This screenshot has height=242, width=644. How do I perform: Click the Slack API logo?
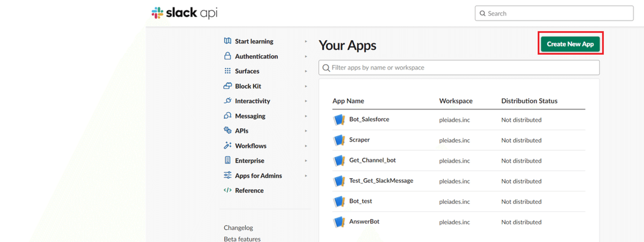click(x=184, y=13)
